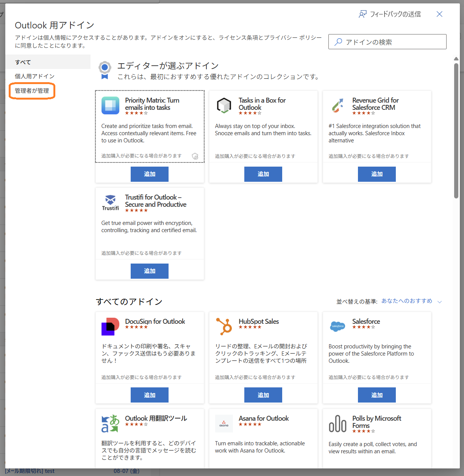The height and width of the screenshot is (476, 464).
Task: Open Trustifi for Outlook – Secure and Productive title
Action: 156,201
